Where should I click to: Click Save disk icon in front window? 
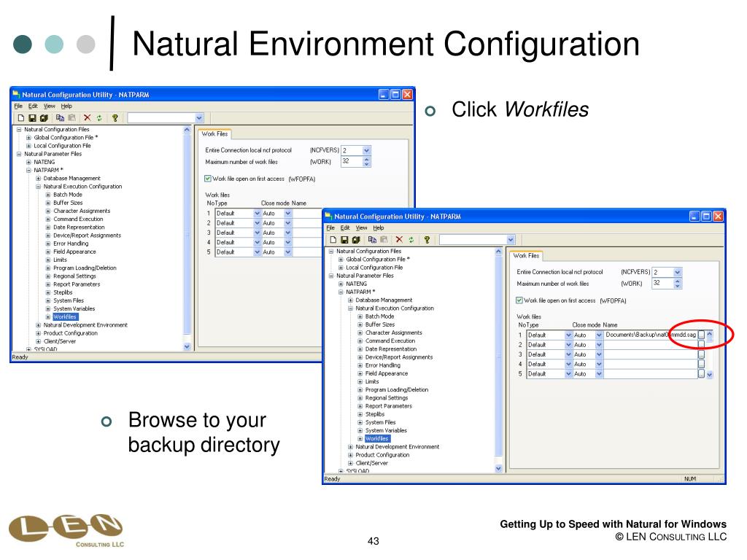pos(344,239)
